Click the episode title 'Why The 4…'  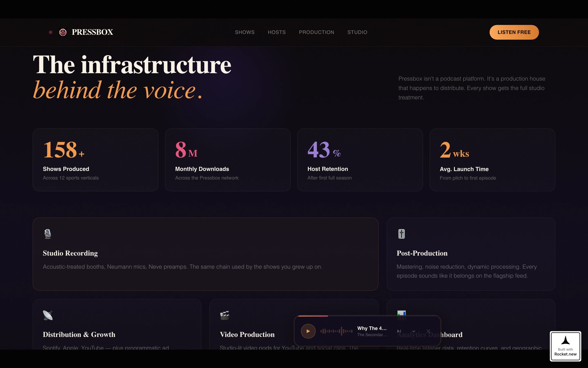[x=372, y=328]
